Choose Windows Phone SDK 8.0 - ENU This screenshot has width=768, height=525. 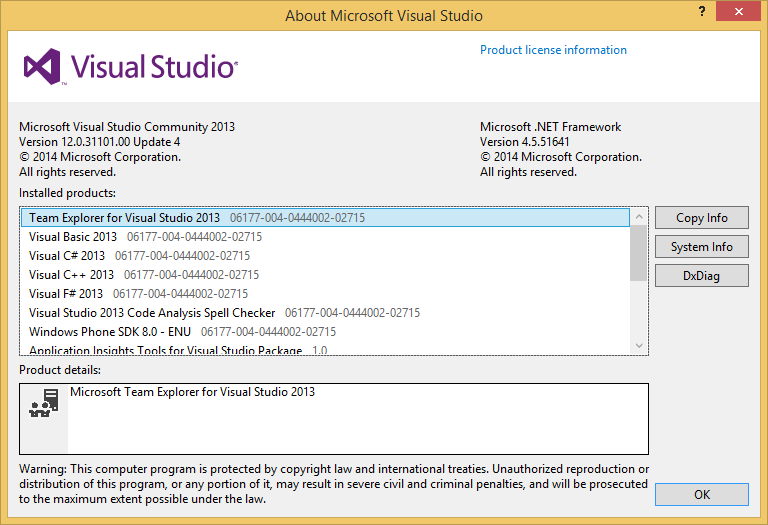pyautogui.click(x=110, y=332)
